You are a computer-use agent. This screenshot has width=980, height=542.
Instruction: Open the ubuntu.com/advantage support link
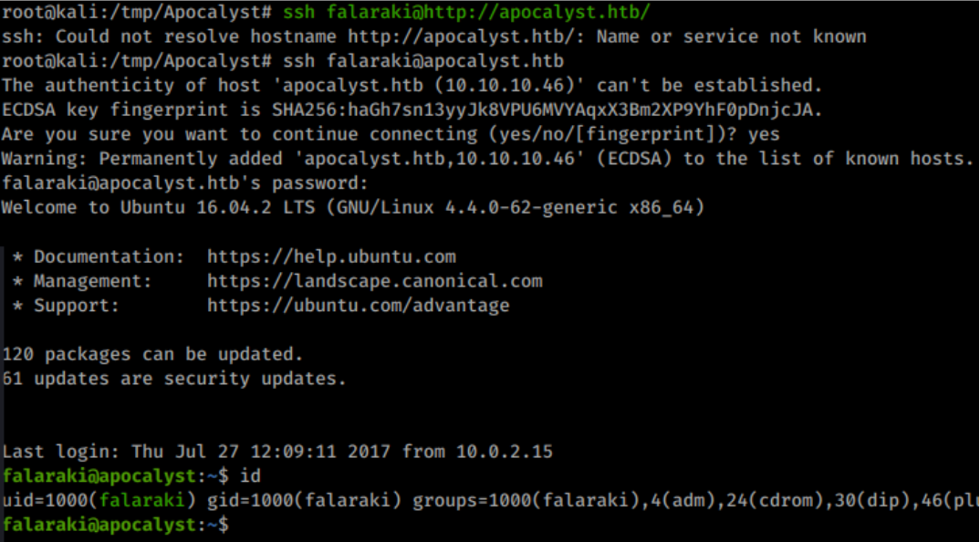358,306
